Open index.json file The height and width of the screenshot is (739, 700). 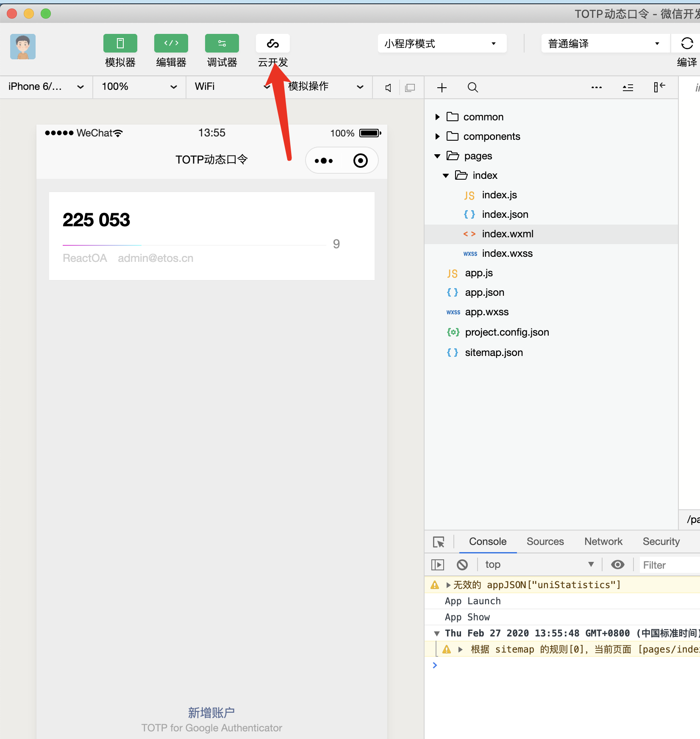[505, 214]
